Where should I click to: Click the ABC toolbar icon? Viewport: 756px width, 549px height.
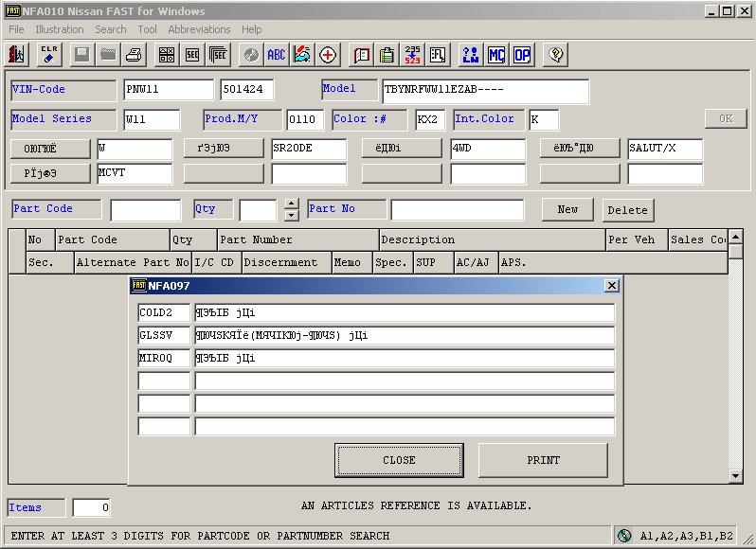[276, 54]
